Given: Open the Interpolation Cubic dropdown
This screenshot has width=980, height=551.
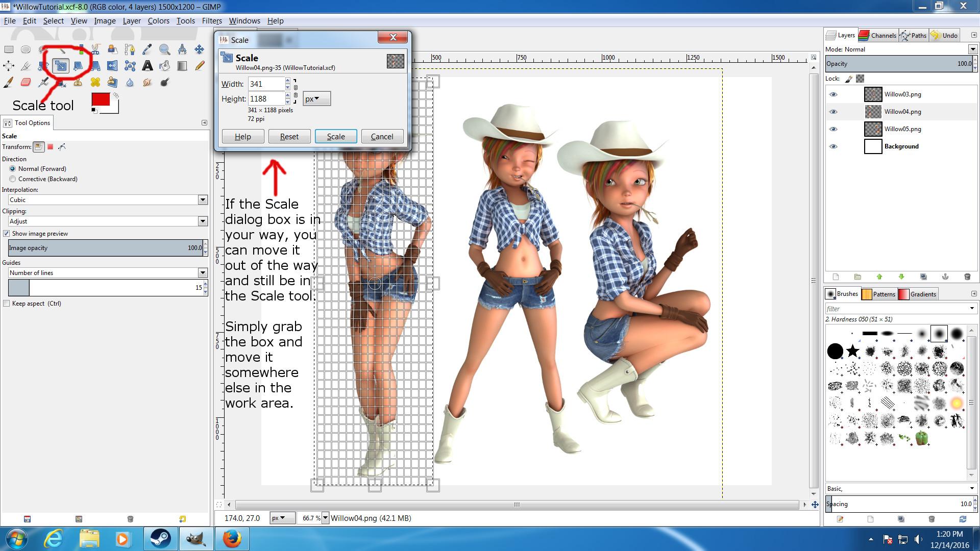Looking at the screenshot, I should pos(203,200).
